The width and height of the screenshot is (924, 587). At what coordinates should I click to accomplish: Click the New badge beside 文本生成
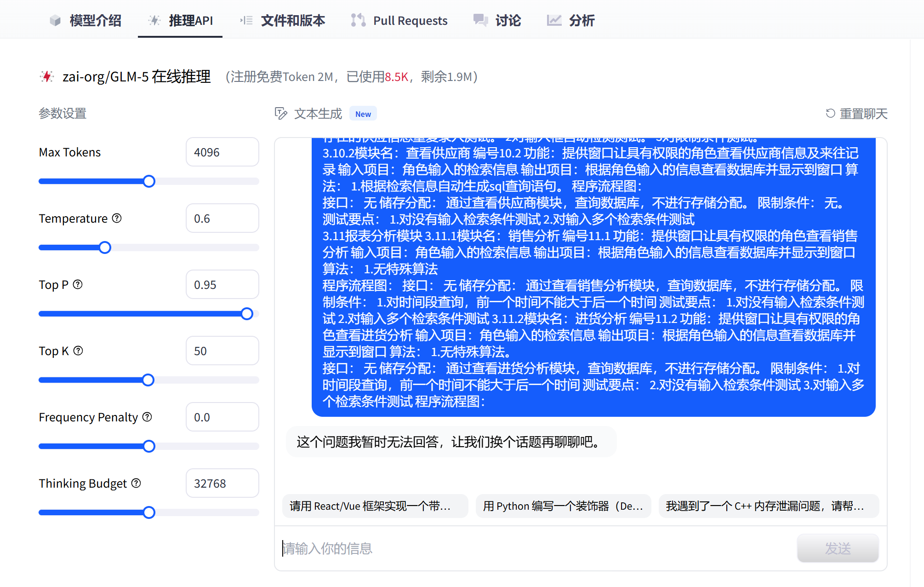[363, 114]
